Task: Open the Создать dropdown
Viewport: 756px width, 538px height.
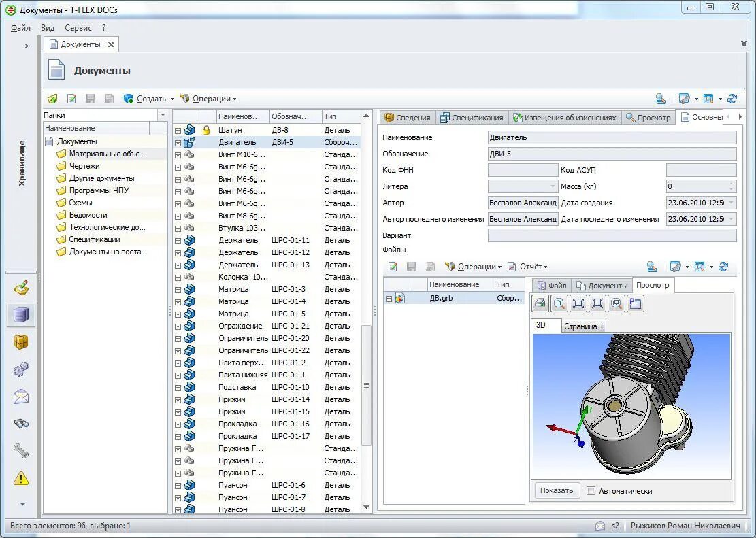Action: tap(149, 99)
